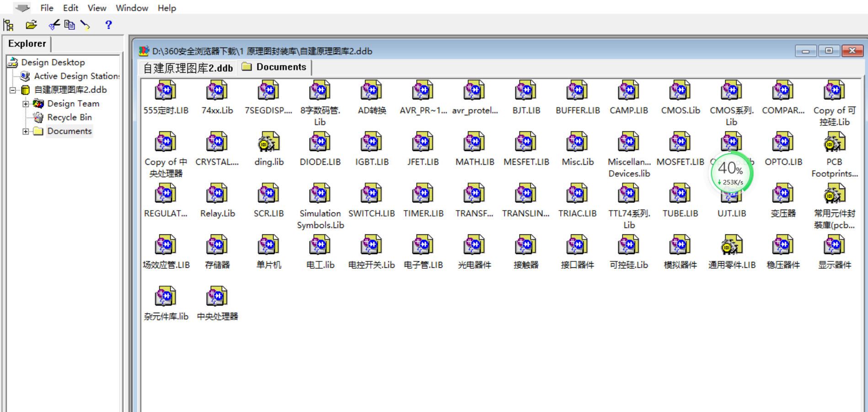Select the AD转换 library icon
Viewport: 868px width, 412px height.
point(371,91)
